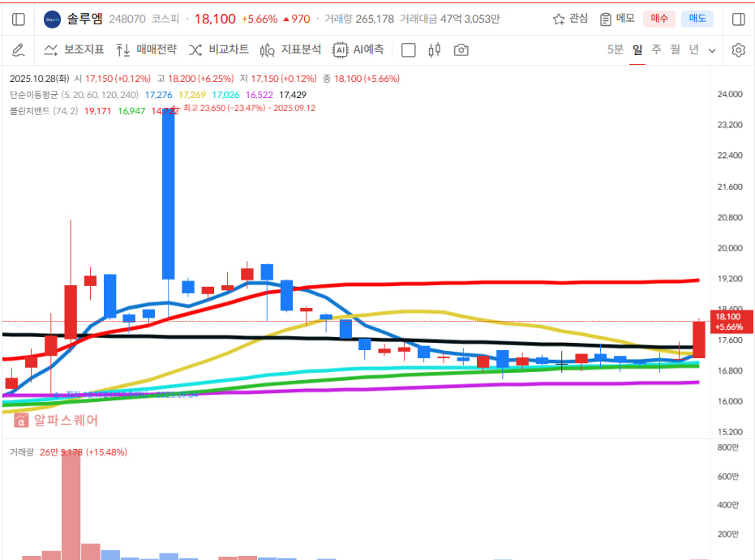Screen dimensions: 755x560
Task: Open the 매매전략 trading strategy menu
Action: point(146,50)
